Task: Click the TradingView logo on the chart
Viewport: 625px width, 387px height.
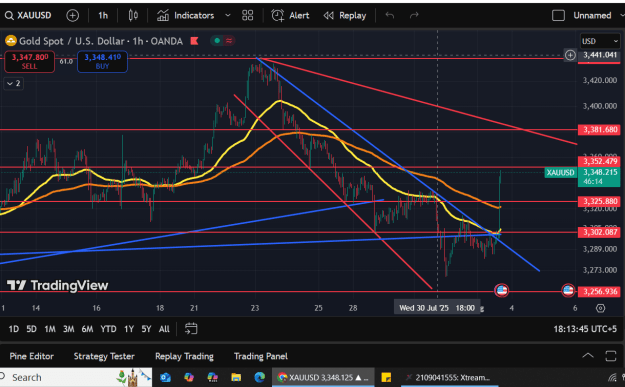Action: click(x=57, y=285)
